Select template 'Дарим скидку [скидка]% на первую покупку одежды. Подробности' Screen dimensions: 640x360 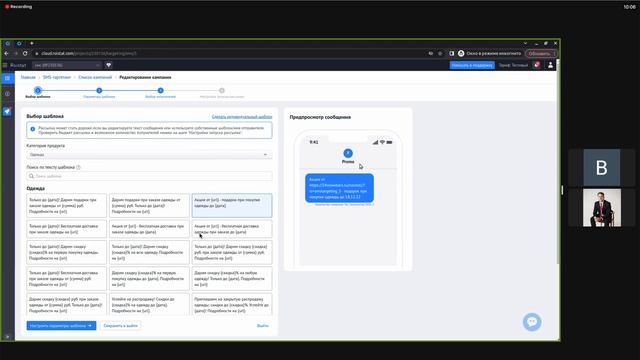click(x=67, y=252)
